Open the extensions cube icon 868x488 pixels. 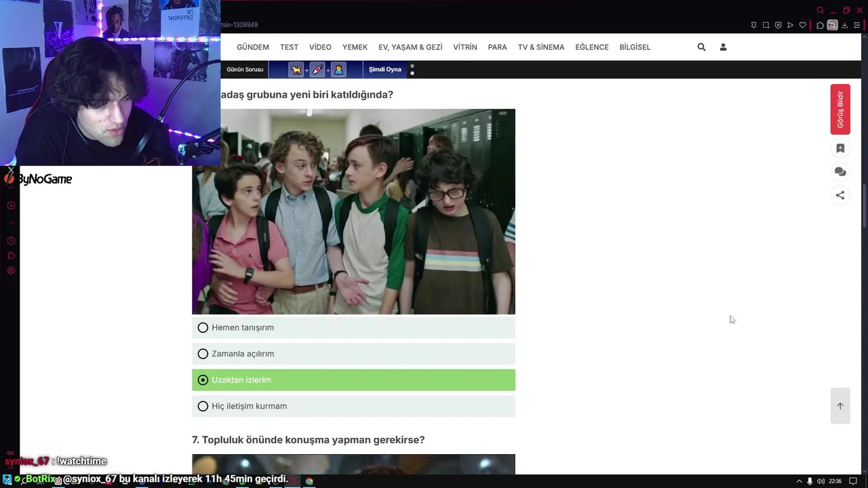click(x=820, y=25)
